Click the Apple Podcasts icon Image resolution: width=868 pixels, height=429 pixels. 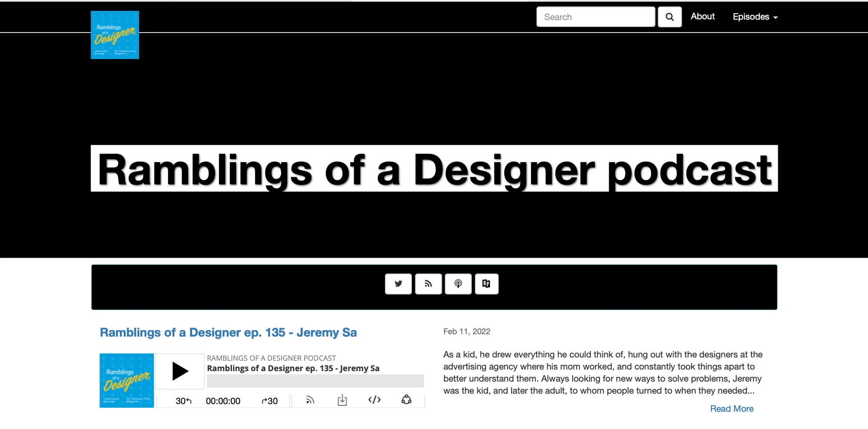pyautogui.click(x=458, y=284)
